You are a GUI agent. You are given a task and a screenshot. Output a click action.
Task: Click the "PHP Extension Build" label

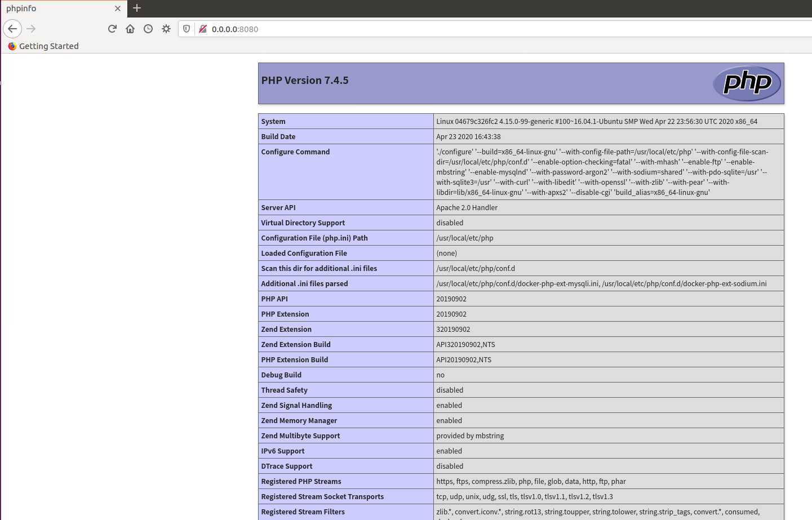point(295,360)
